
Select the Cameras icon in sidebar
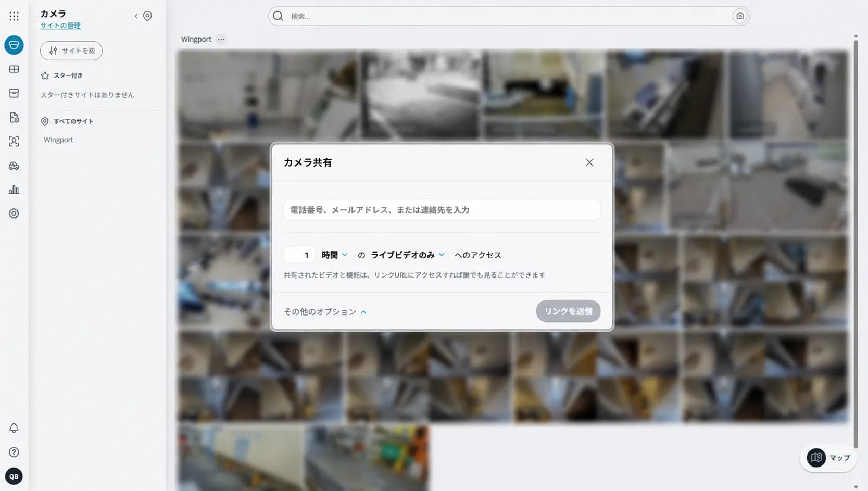14,45
